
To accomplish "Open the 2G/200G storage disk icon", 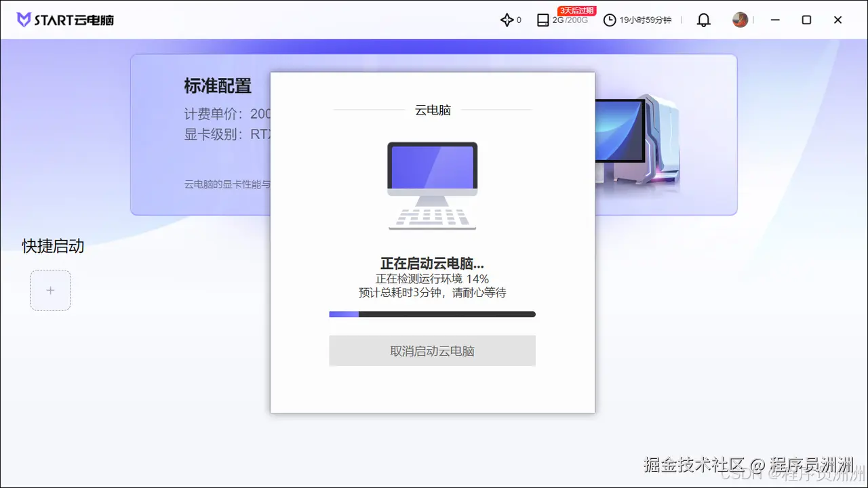I will [542, 20].
